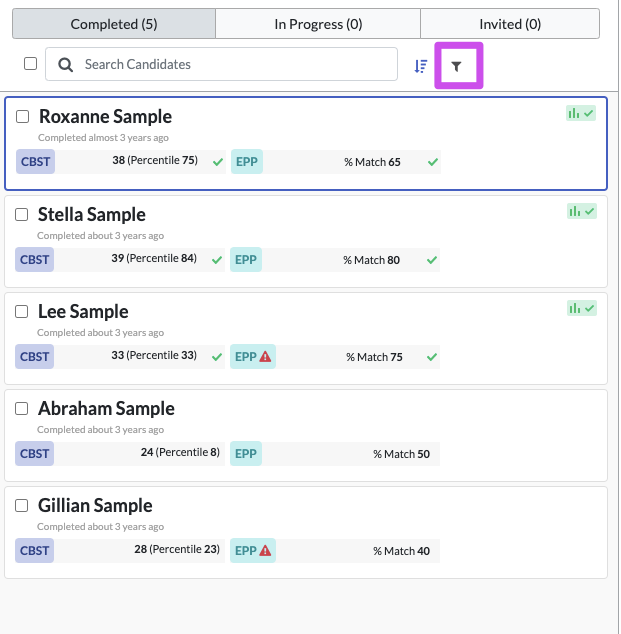Click Roxanne Sample's green score chart badge
The width and height of the screenshot is (621, 634).
click(581, 114)
